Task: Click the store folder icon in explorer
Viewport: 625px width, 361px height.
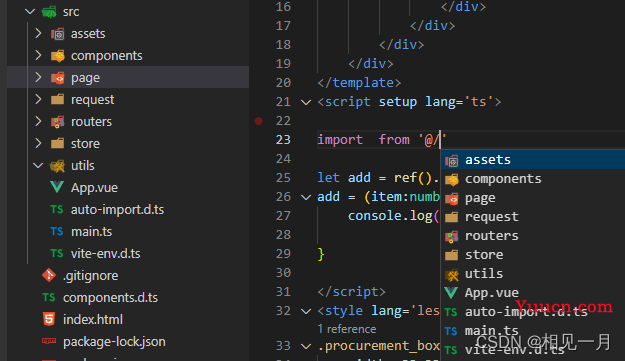Action: tap(57, 143)
